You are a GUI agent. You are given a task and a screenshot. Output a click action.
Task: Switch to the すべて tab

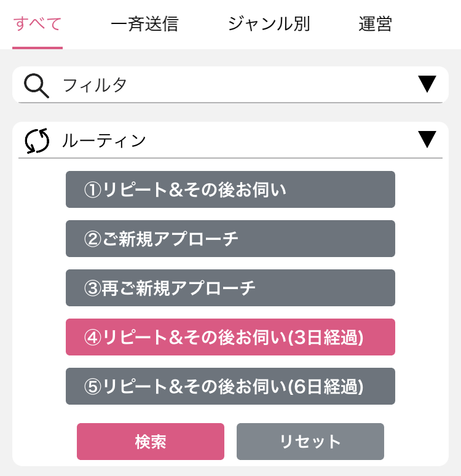pos(37,24)
